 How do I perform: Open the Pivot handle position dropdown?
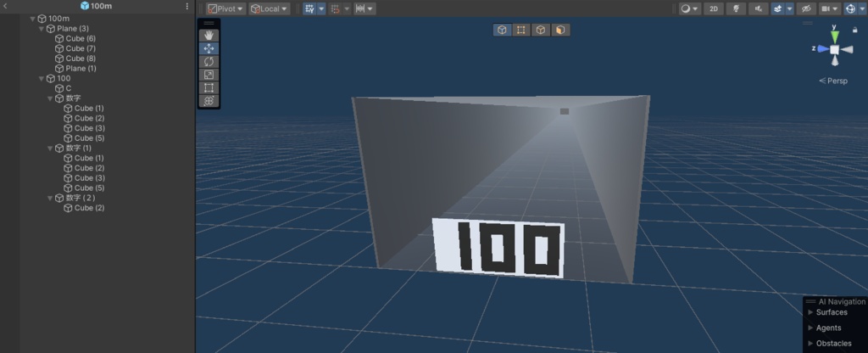(225, 8)
